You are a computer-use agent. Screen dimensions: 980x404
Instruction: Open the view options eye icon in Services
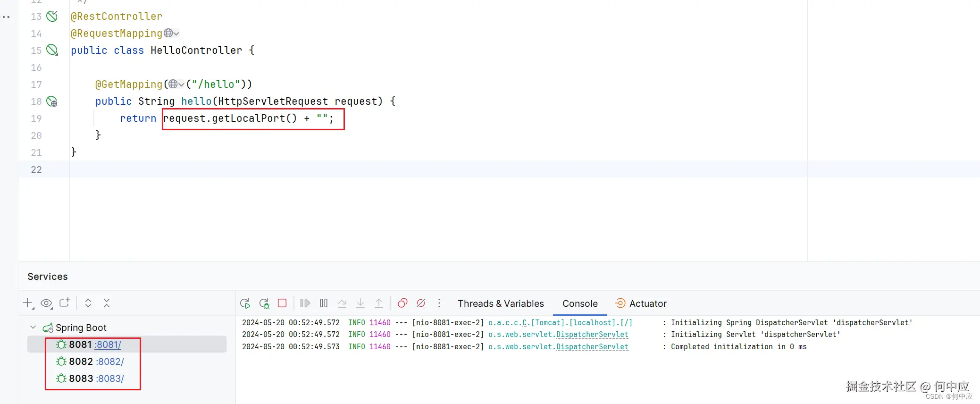pos(46,303)
